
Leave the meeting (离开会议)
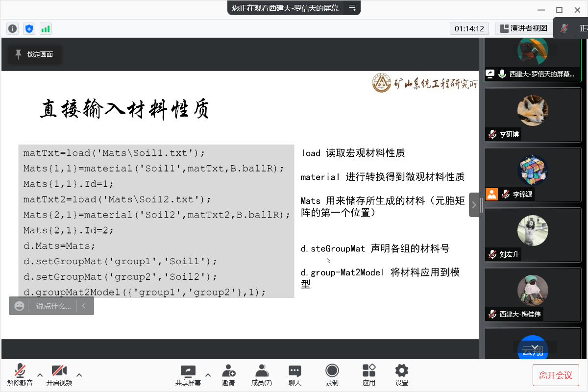coord(556,375)
